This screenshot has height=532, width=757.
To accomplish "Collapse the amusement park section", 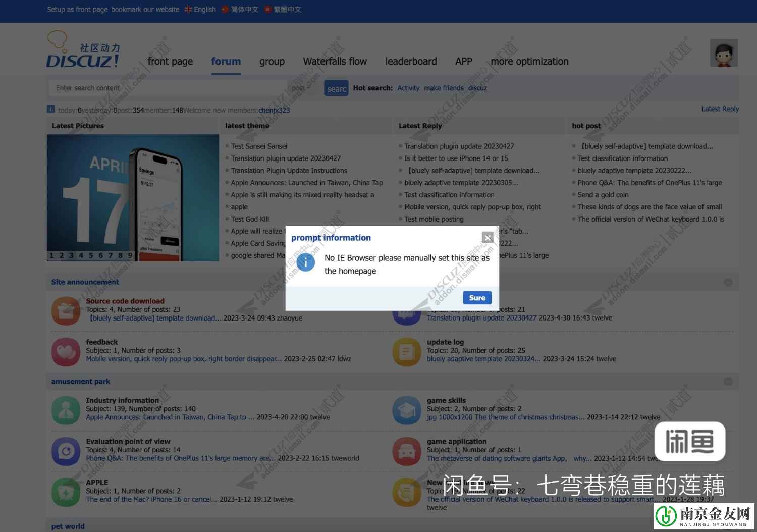I will pyautogui.click(x=728, y=382).
